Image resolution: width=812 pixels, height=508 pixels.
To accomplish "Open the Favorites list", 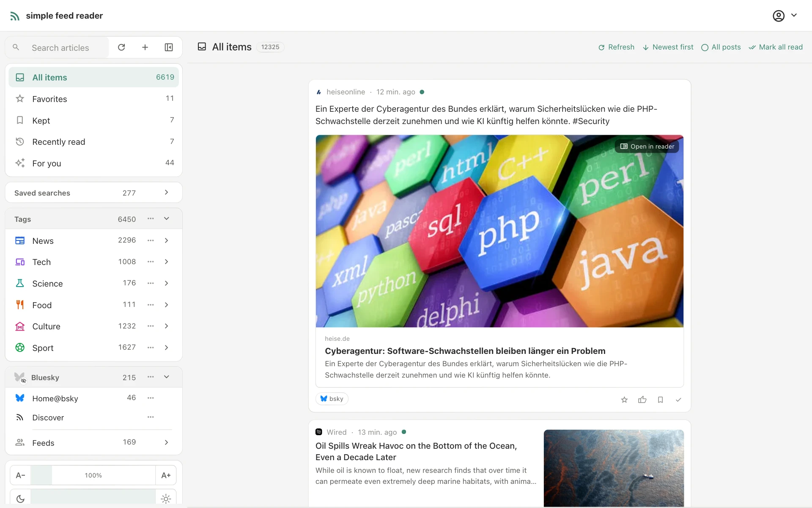I will [93, 99].
